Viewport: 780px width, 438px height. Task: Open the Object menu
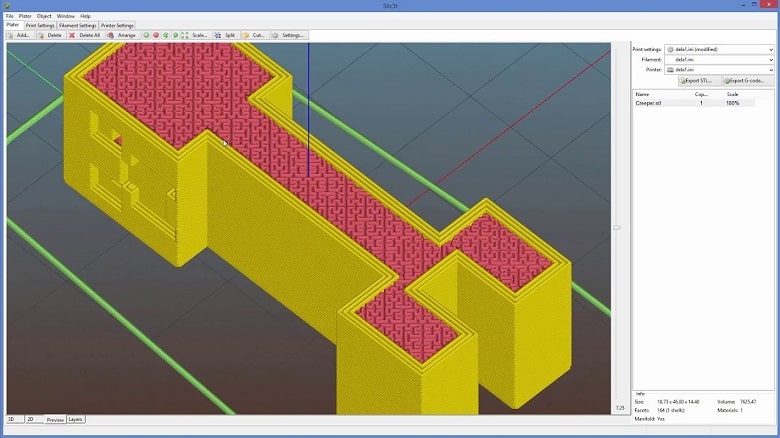tap(44, 16)
